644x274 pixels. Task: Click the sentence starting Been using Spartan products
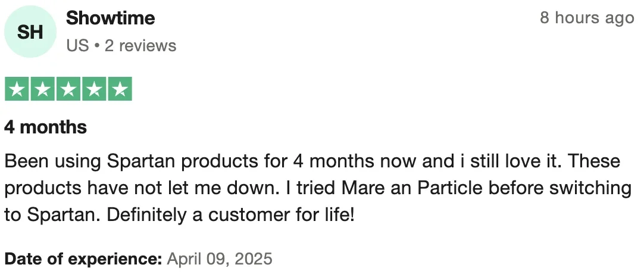[179, 161]
